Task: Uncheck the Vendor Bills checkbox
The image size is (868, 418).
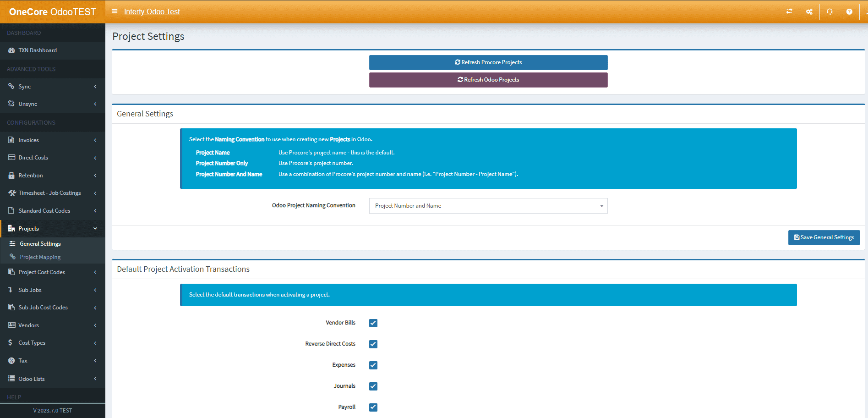Action: 373,323
